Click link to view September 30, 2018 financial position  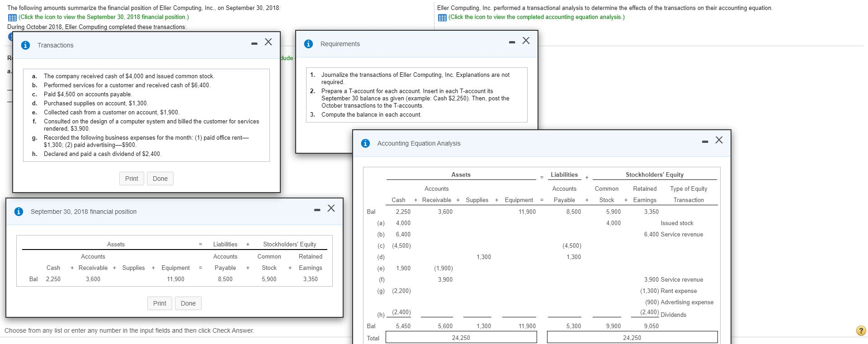click(104, 17)
